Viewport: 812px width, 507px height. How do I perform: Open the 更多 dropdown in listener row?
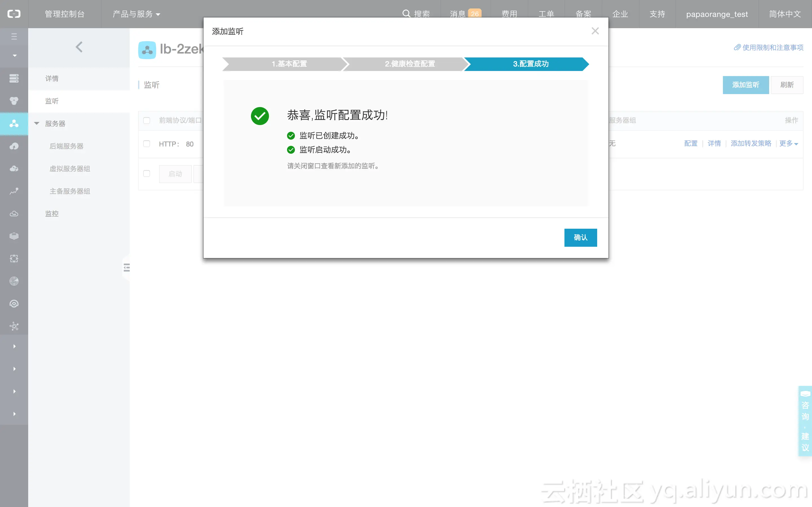click(x=788, y=144)
